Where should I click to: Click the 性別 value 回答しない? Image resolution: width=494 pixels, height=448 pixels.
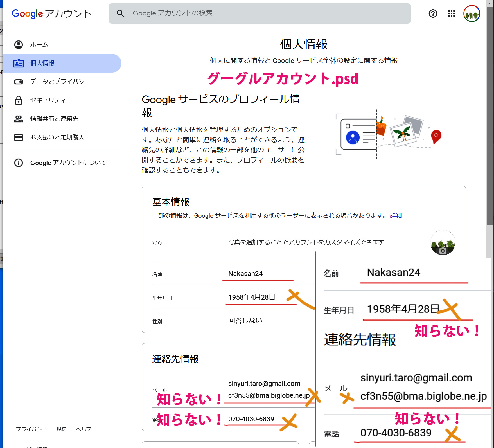click(245, 321)
